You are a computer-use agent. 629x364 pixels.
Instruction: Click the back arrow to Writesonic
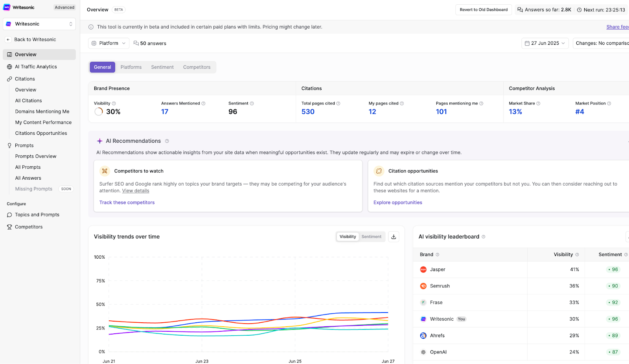(x=8, y=40)
